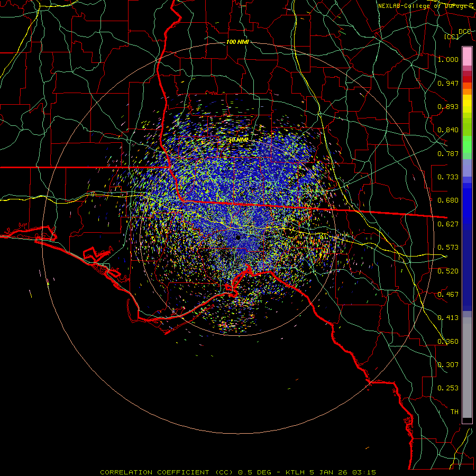This screenshot has width=476, height=476.
Task: Click the 100 NMI range ring label
Action: [x=237, y=42]
